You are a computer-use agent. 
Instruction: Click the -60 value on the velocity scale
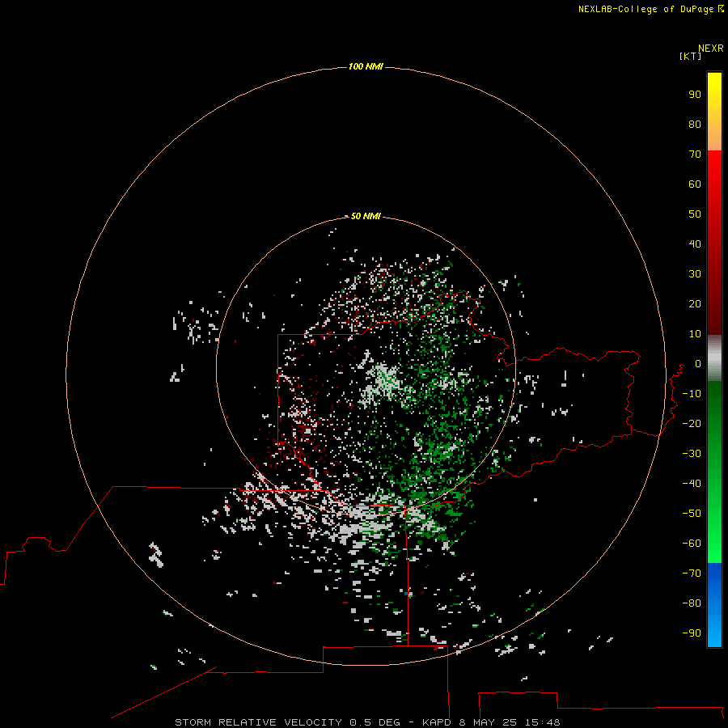tap(692, 544)
